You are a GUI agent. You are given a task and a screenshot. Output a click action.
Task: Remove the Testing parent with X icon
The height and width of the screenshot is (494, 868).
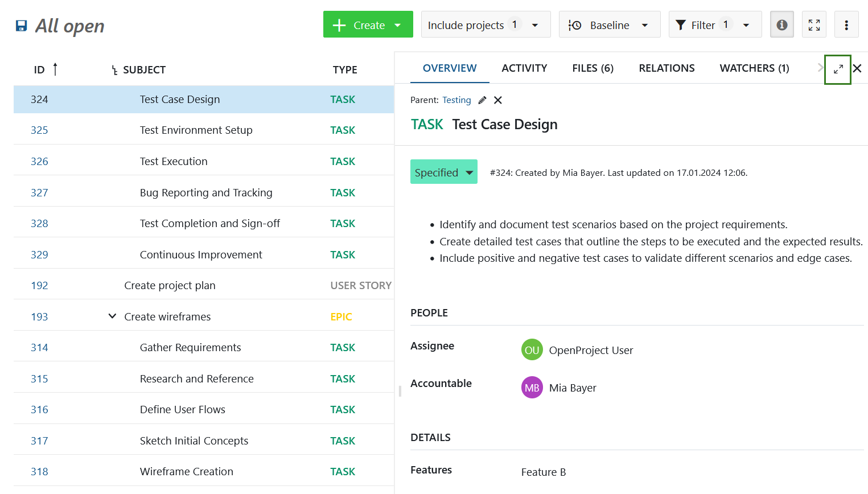tap(498, 100)
